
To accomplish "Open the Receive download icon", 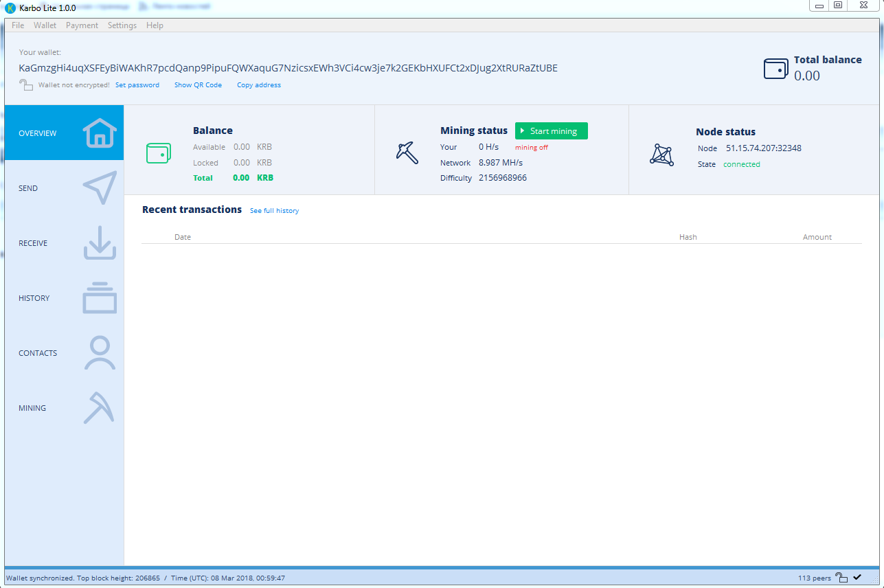I will pyautogui.click(x=100, y=243).
